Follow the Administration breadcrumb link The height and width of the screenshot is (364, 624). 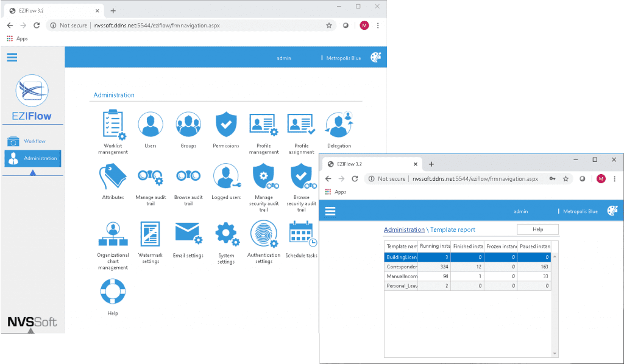click(x=404, y=229)
